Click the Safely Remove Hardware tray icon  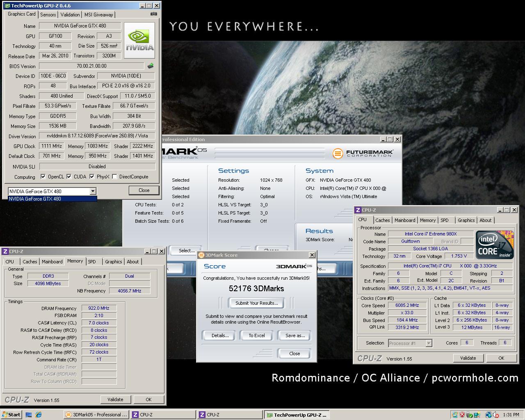tap(469, 415)
